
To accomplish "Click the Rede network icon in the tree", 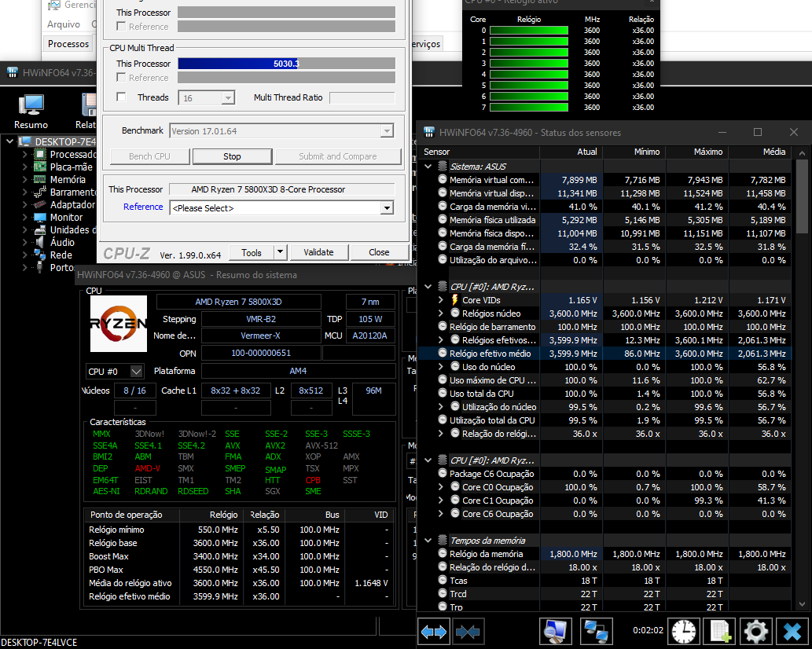I will pyautogui.click(x=40, y=255).
